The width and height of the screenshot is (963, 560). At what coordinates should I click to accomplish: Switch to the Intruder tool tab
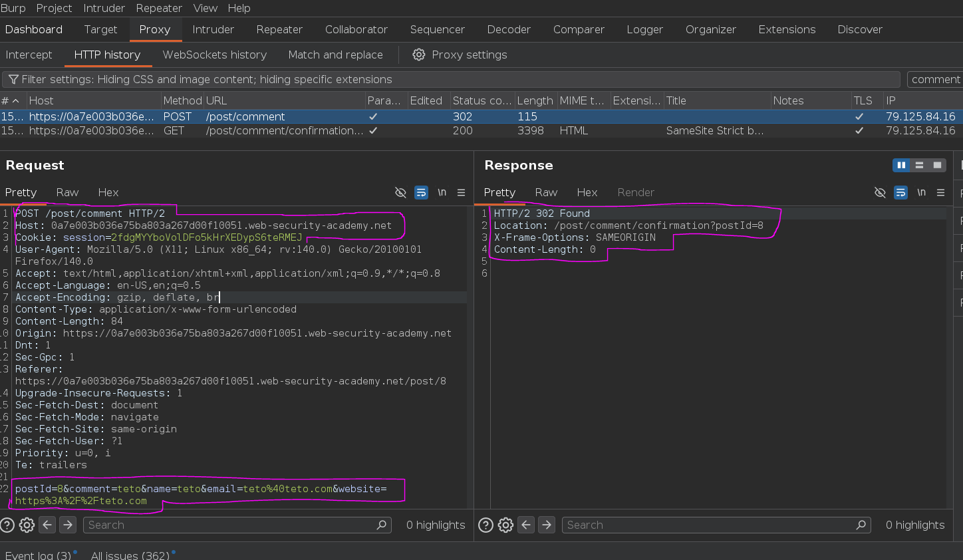213,29
